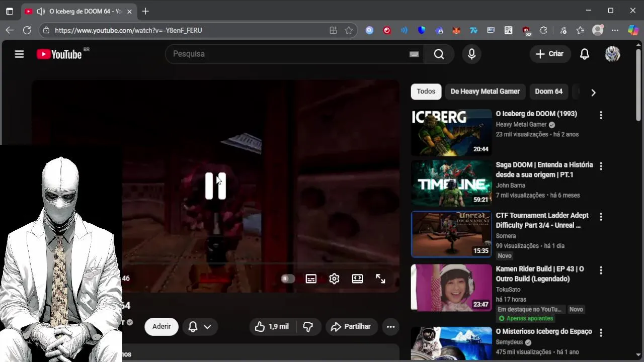Open the Copilot sidebar icon

(x=633, y=30)
